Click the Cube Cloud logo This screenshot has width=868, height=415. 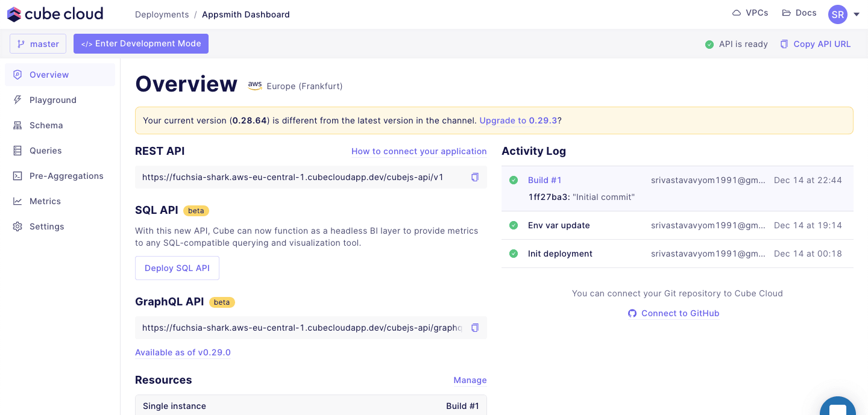[55, 14]
